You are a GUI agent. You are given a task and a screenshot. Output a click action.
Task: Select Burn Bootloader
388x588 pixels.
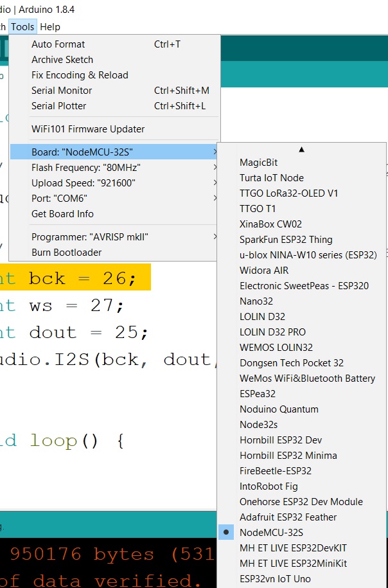114,253
